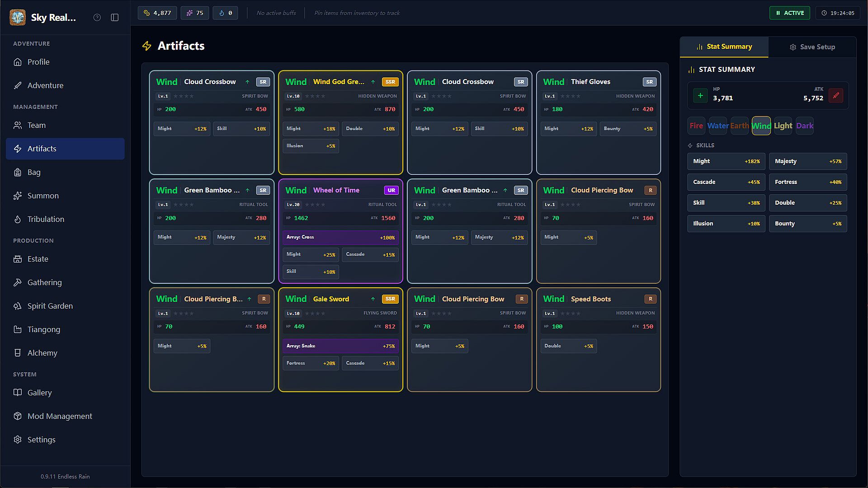
Task: Open Tribulation from the sidebar
Action: click(x=46, y=219)
